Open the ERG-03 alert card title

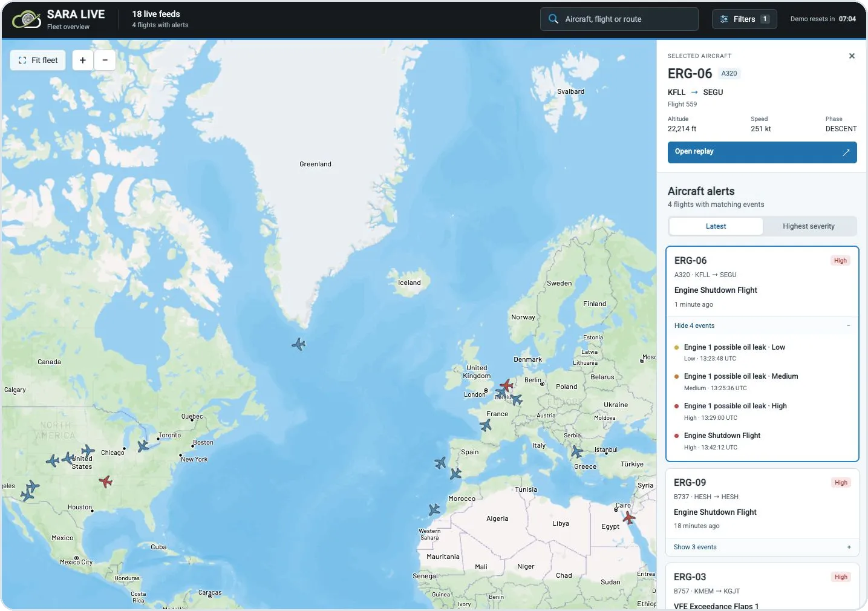[690, 577]
